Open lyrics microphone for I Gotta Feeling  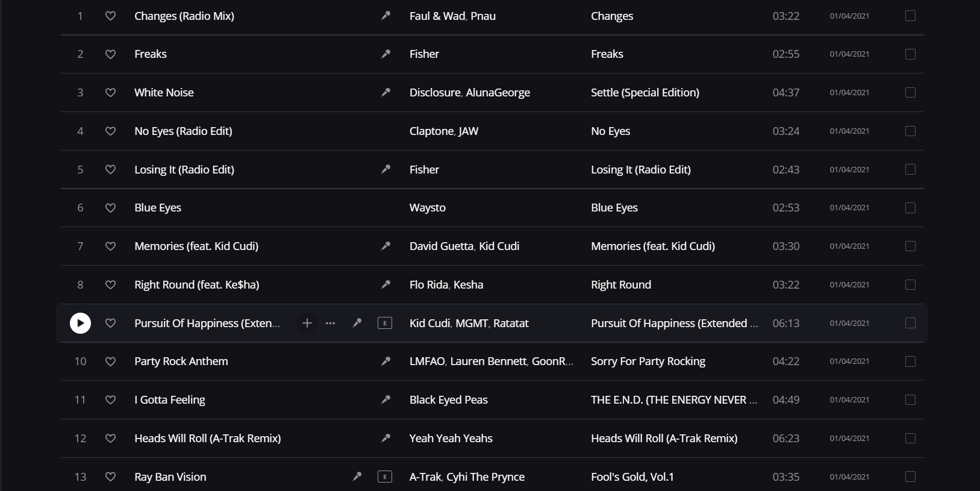coord(385,399)
